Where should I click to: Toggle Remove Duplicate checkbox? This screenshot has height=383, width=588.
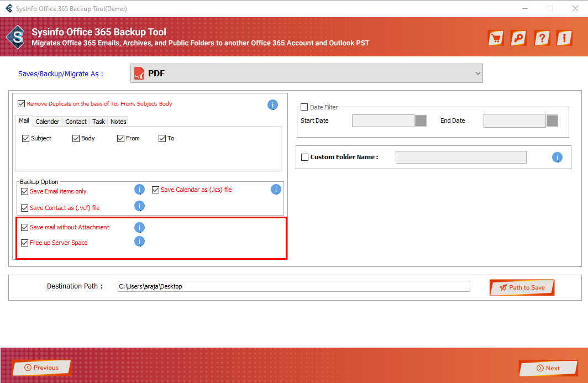tap(22, 103)
